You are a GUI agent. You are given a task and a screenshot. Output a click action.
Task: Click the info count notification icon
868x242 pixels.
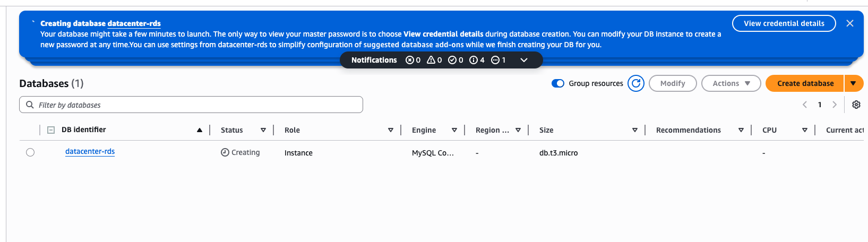(x=474, y=60)
